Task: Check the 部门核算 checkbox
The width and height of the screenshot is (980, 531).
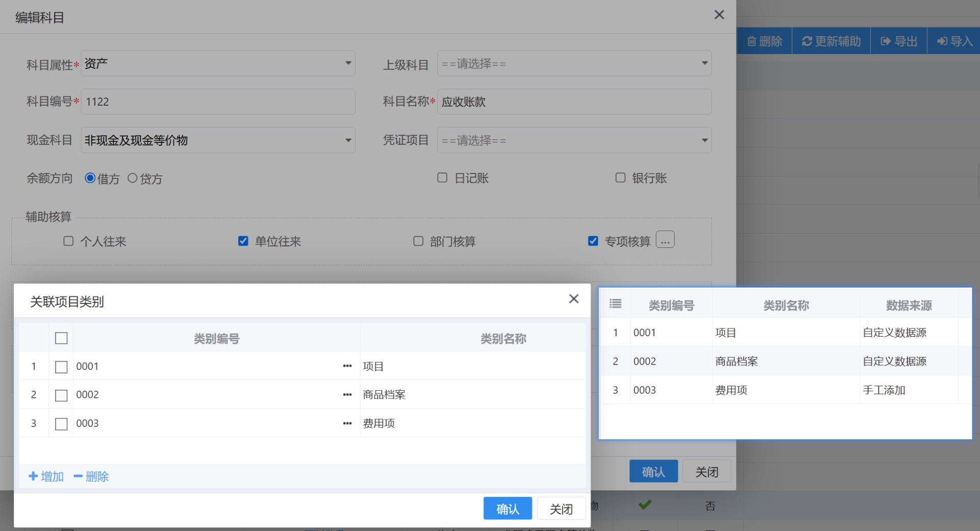Action: 418,241
